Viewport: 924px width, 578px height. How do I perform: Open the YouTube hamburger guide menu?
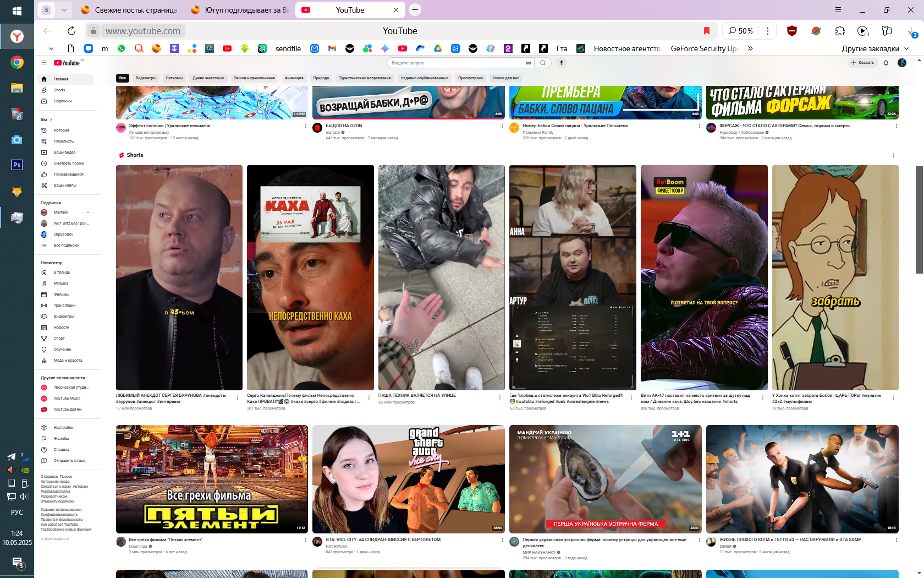click(44, 63)
